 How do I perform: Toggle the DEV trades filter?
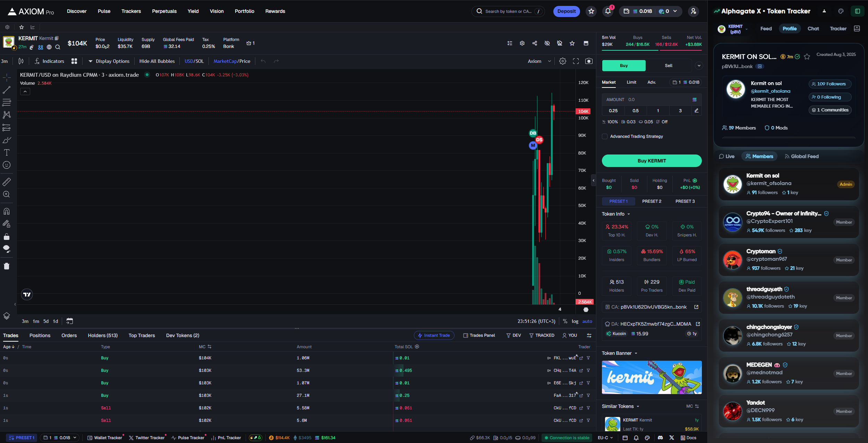tap(513, 335)
